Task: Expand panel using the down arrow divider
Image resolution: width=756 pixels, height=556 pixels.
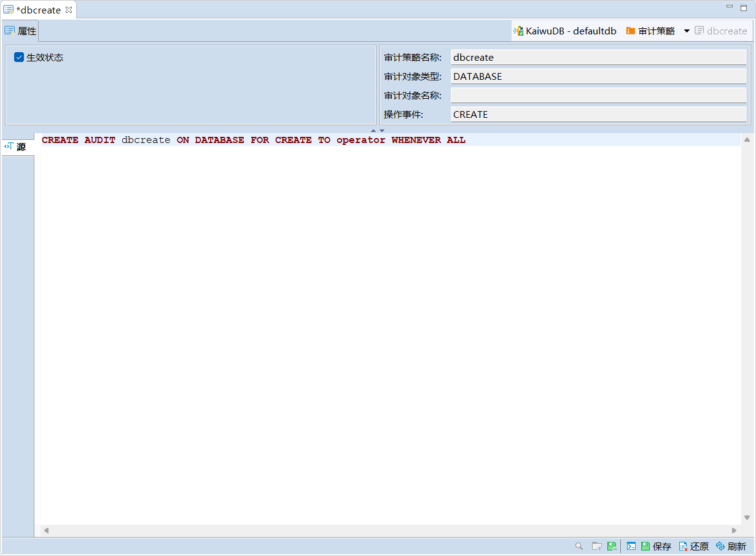Action: pos(382,130)
